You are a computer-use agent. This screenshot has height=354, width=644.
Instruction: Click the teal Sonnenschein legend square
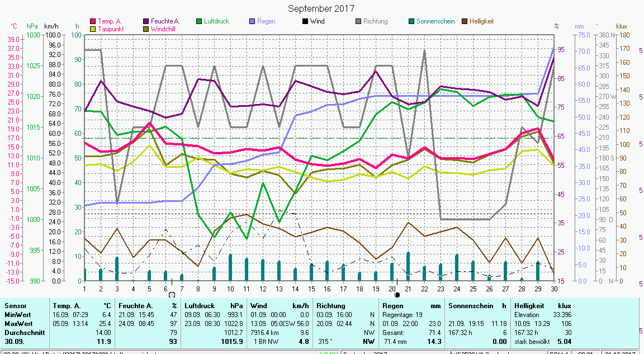tap(411, 22)
